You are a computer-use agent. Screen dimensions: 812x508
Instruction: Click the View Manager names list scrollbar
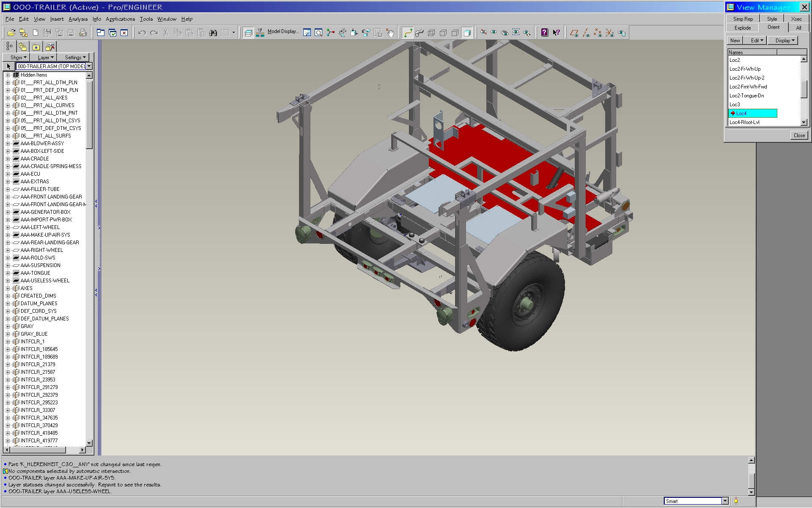coord(804,91)
